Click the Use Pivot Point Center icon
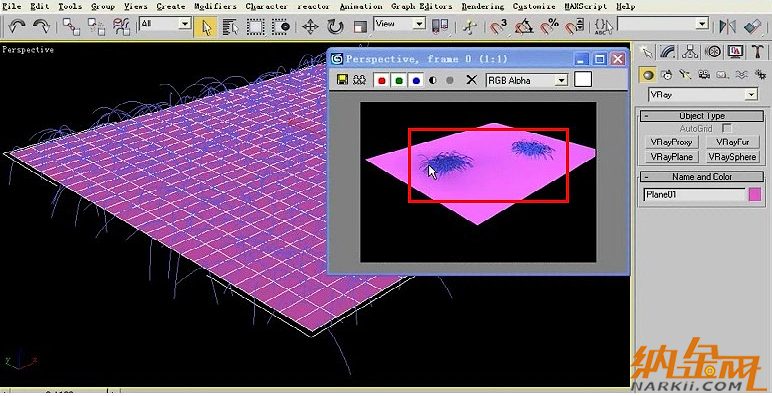The width and height of the screenshot is (772, 396). (x=440, y=26)
